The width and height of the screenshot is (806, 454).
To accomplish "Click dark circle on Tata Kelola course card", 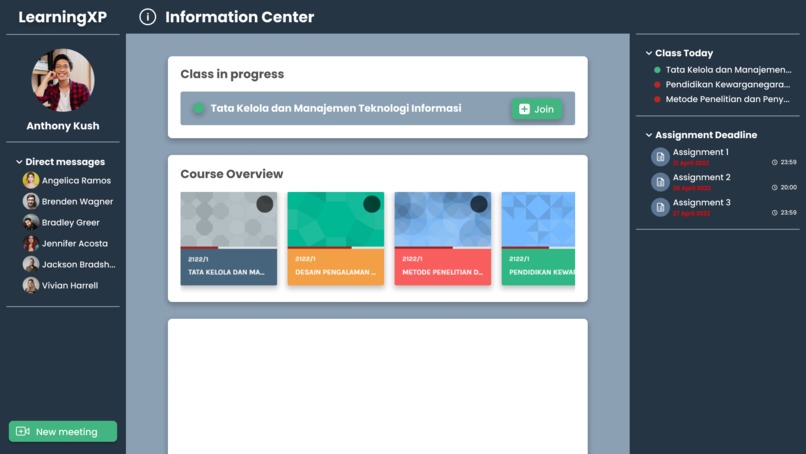I will [265, 204].
